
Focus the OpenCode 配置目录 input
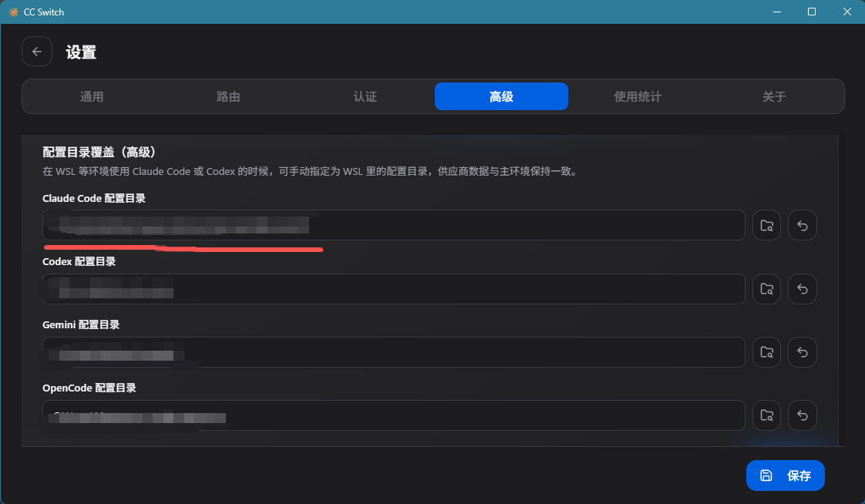point(394,415)
